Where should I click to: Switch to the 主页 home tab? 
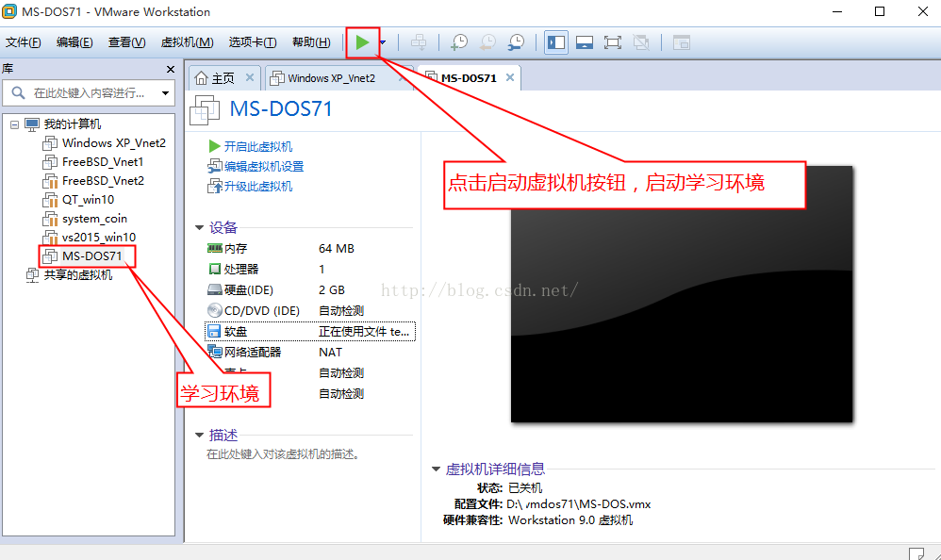click(x=223, y=78)
